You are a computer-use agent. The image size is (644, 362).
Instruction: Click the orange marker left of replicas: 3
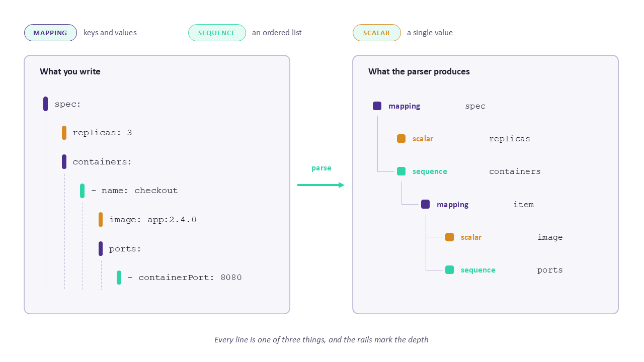coord(64,133)
